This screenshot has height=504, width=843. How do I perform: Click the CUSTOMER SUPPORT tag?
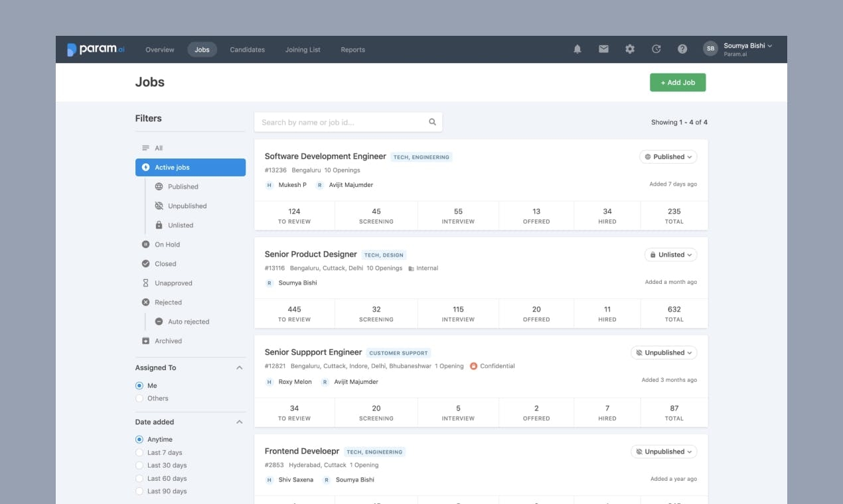(x=399, y=353)
